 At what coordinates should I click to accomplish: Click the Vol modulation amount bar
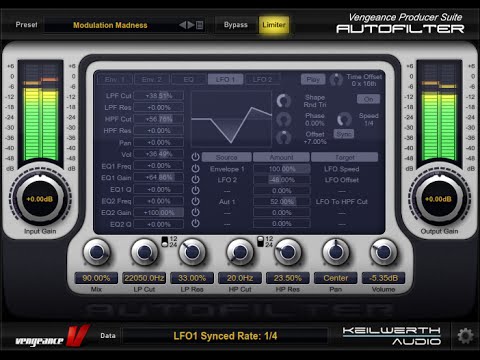(159, 154)
